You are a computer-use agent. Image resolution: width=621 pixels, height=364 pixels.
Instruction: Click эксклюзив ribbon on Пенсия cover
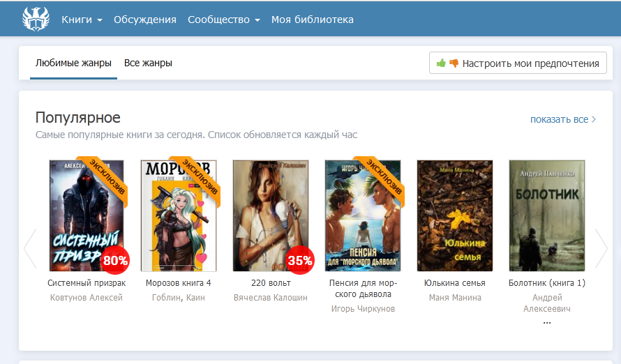coord(383,177)
